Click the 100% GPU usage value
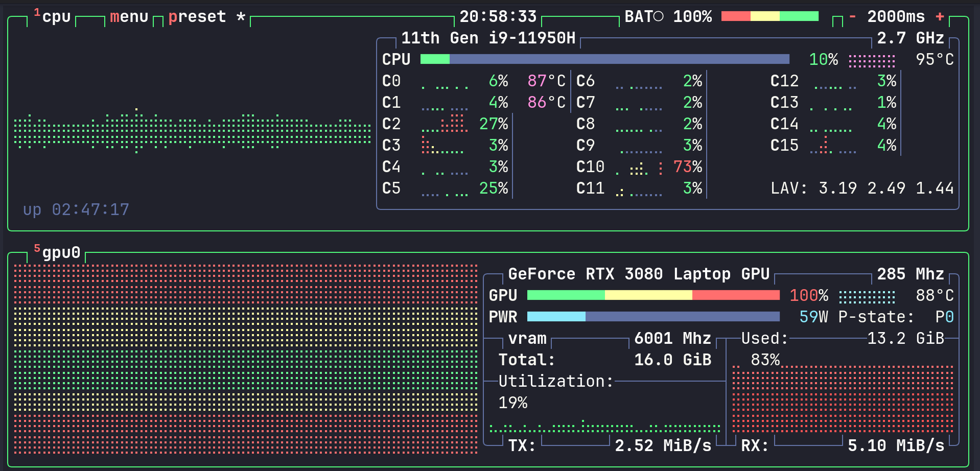The height and width of the screenshot is (471, 980). [809, 296]
